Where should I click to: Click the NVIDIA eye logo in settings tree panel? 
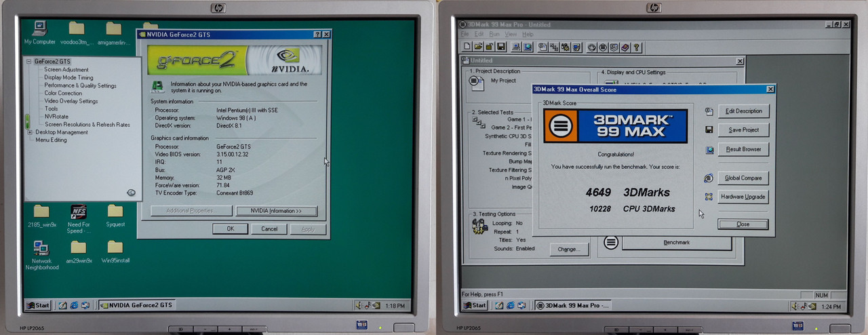pyautogui.click(x=131, y=193)
